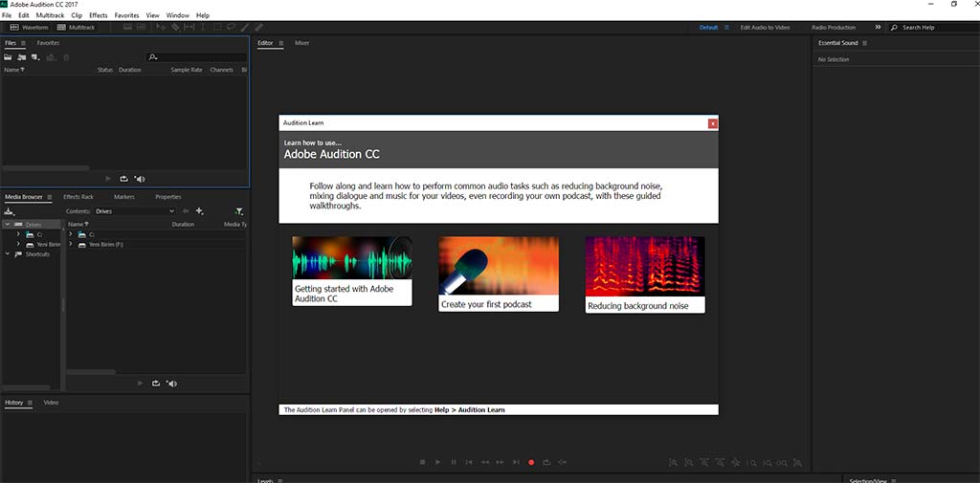Expand C: drive in contents list
This screenshot has width=980, height=483.
(70, 234)
